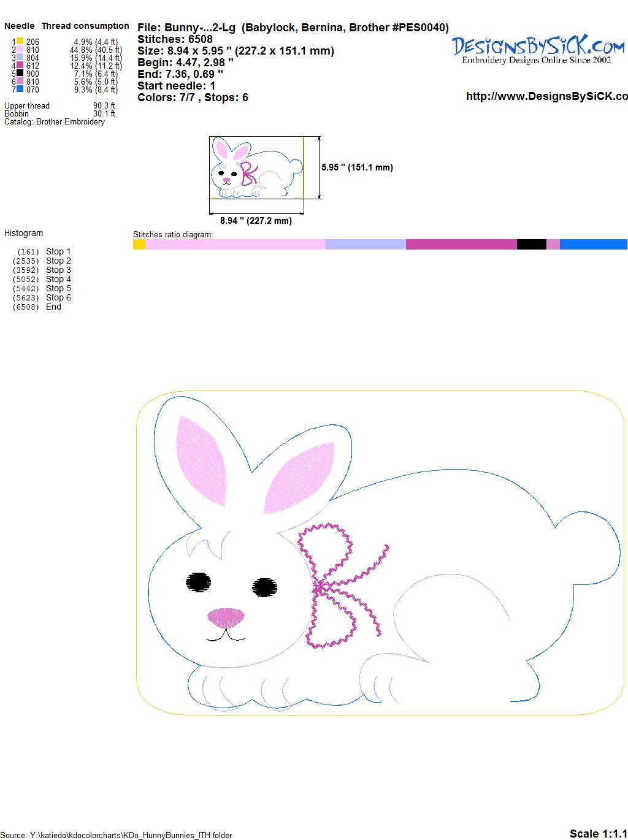This screenshot has width=628, height=840.
Task: Click the blue thread 070 swatch
Action: click(x=20, y=90)
